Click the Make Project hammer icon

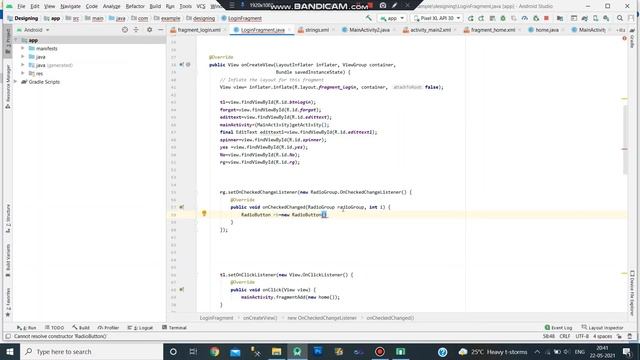click(369, 18)
